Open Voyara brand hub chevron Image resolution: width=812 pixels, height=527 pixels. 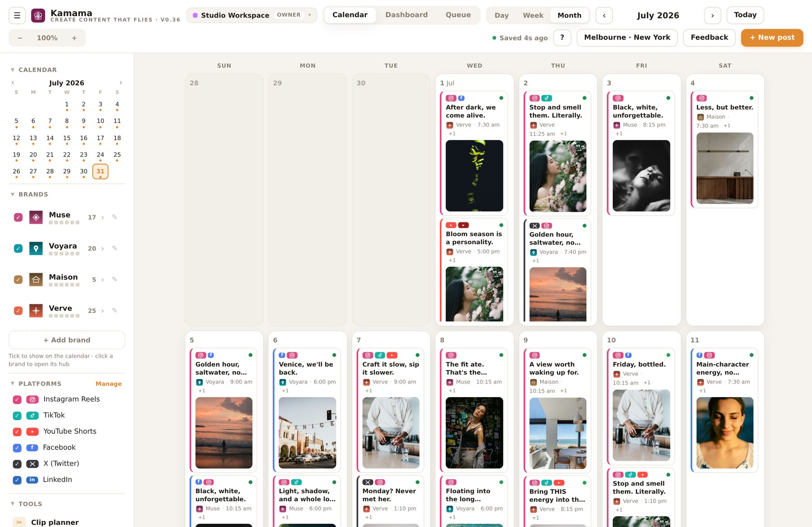pos(102,249)
